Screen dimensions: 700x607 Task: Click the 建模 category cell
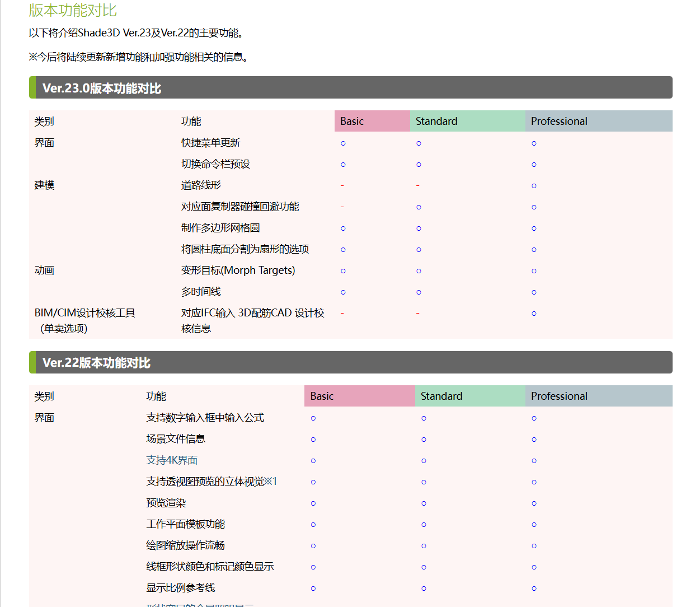44,185
